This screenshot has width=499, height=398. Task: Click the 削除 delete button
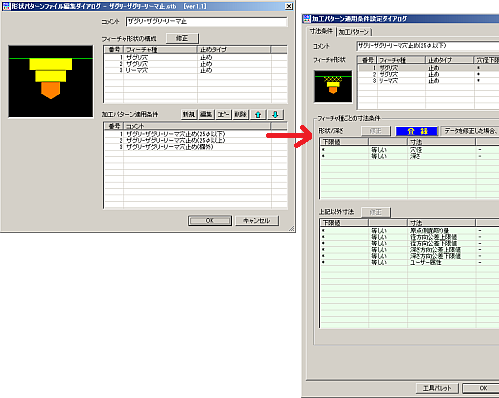(x=240, y=114)
